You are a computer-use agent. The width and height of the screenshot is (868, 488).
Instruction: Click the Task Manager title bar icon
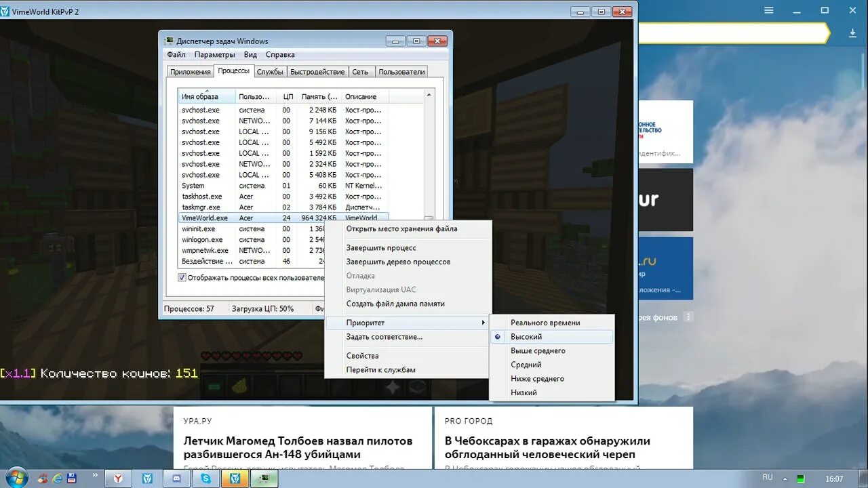click(170, 41)
